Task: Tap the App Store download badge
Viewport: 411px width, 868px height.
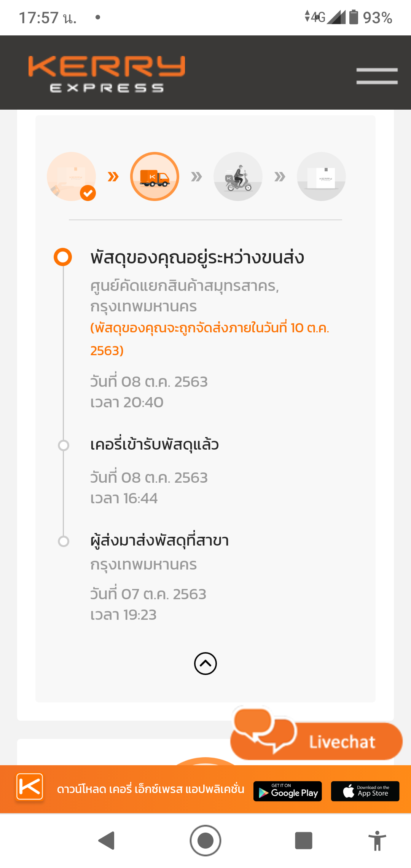Action: (365, 791)
